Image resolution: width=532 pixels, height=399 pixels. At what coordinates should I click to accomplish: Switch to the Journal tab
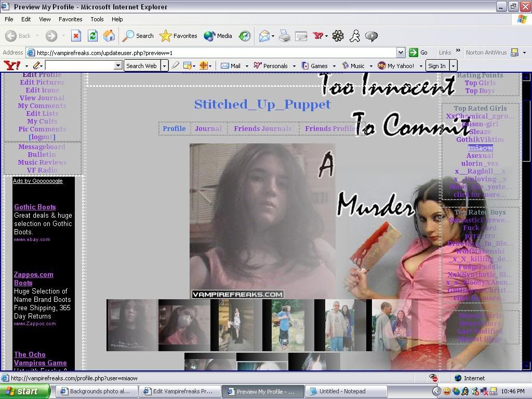208,129
